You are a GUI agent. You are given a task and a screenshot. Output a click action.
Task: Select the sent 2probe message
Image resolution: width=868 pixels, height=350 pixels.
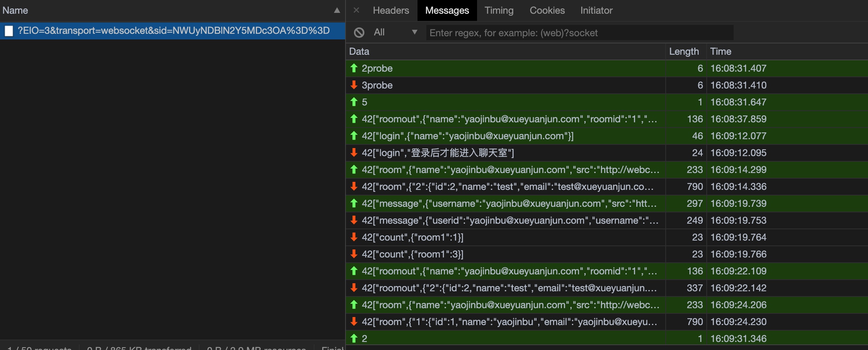[x=607, y=68]
